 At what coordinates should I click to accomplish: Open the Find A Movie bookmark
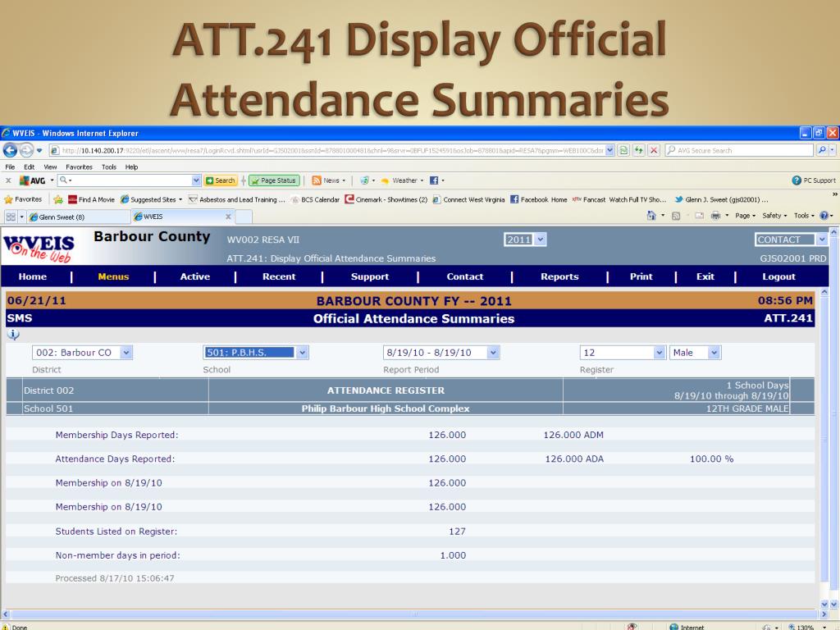point(92,199)
